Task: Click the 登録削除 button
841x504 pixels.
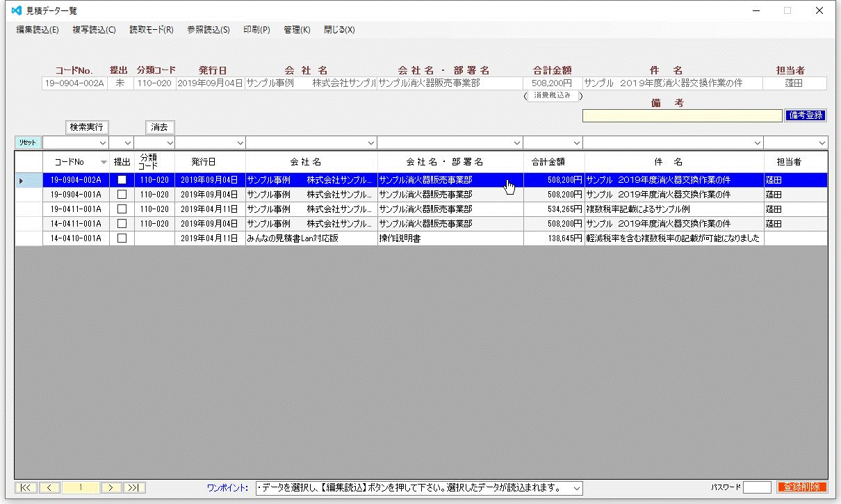Action: pos(801,487)
